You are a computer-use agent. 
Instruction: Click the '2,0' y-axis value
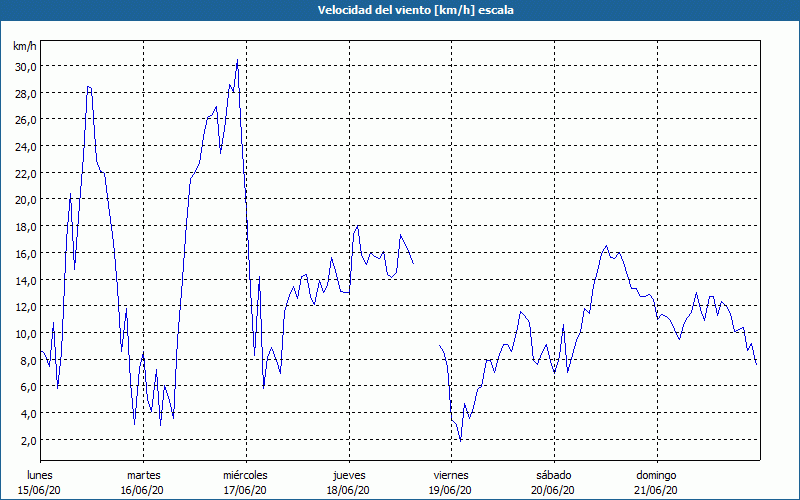click(28, 440)
